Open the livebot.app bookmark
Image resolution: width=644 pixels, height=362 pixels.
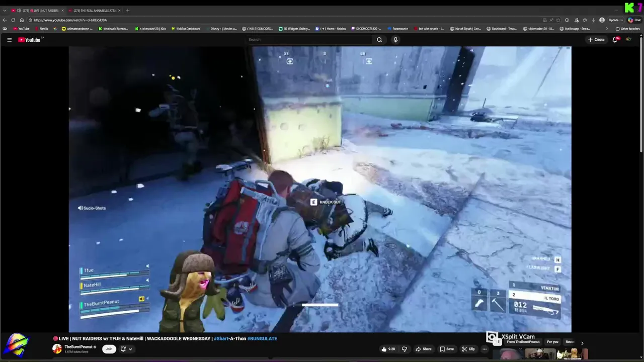pyautogui.click(x=574, y=29)
